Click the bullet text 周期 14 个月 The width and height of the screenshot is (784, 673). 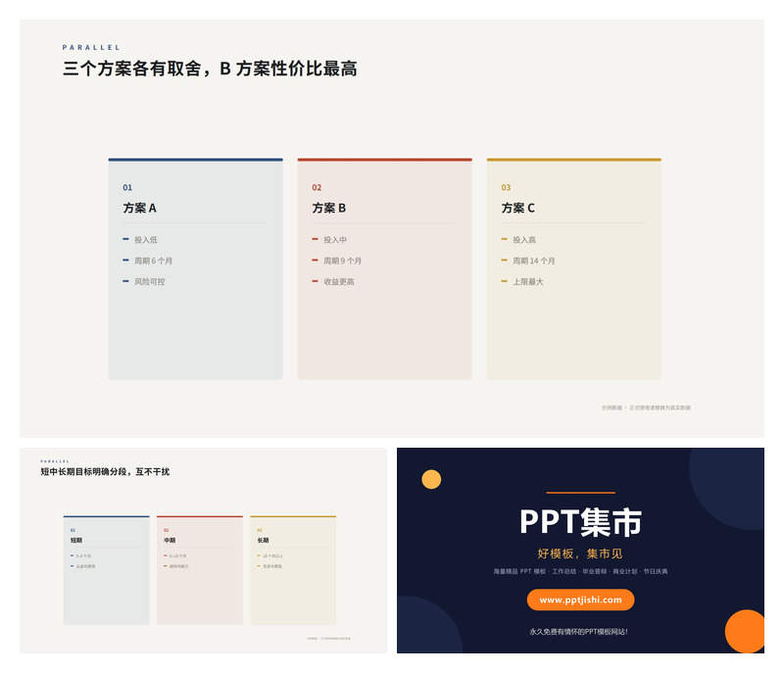tap(534, 261)
